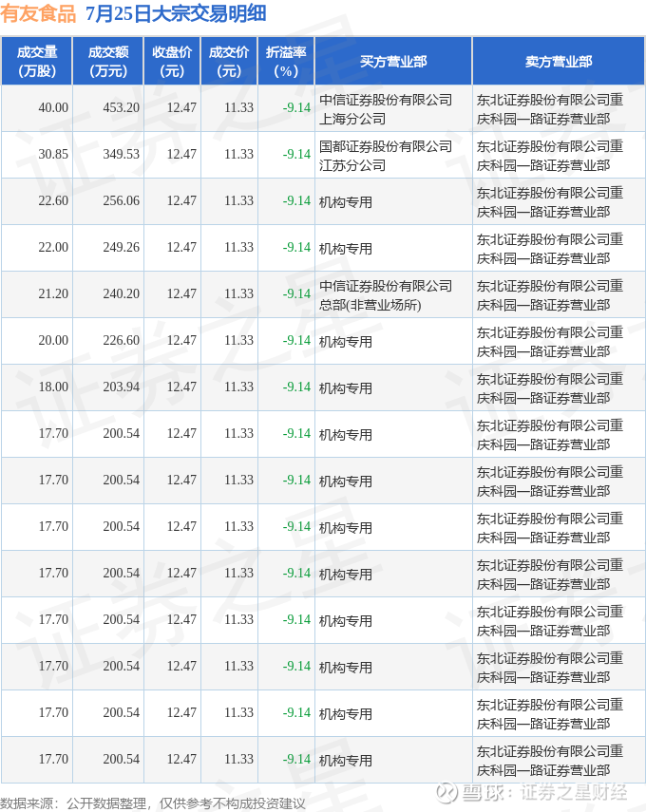Select the 折溢率(%) column header
Viewport: 646px width, 812px height.
coord(286,61)
